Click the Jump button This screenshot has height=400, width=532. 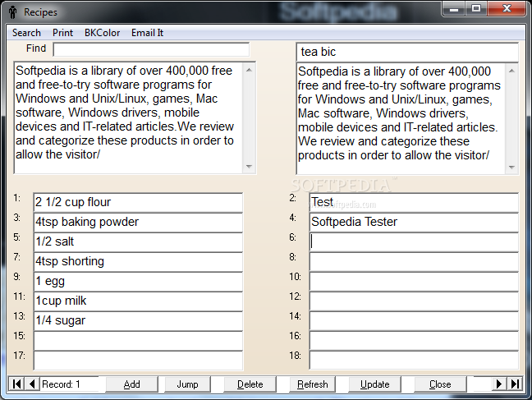[x=187, y=384]
